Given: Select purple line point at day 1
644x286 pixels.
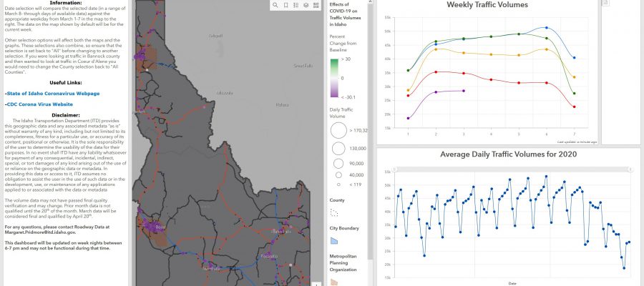Looking at the screenshot, I should pos(408,118).
